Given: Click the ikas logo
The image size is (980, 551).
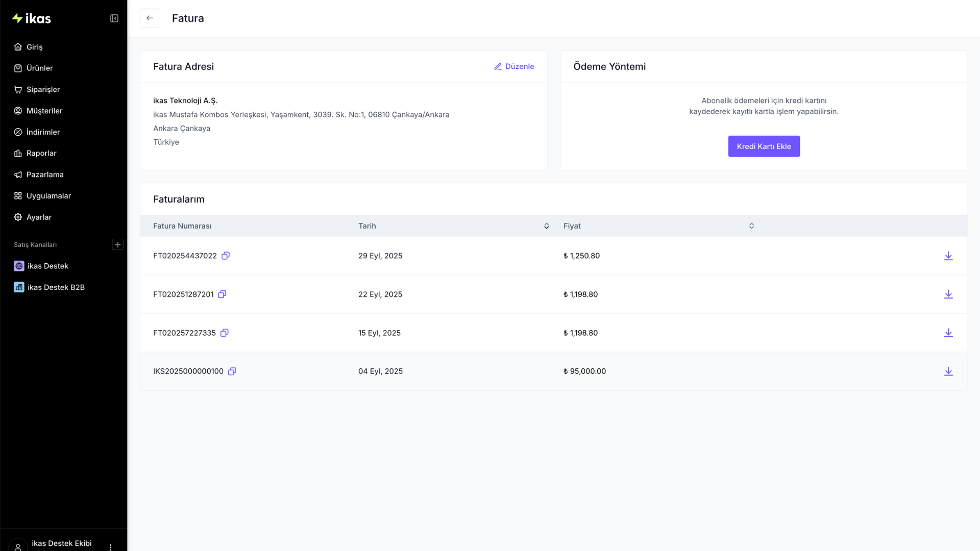Looking at the screenshot, I should 32,18.
